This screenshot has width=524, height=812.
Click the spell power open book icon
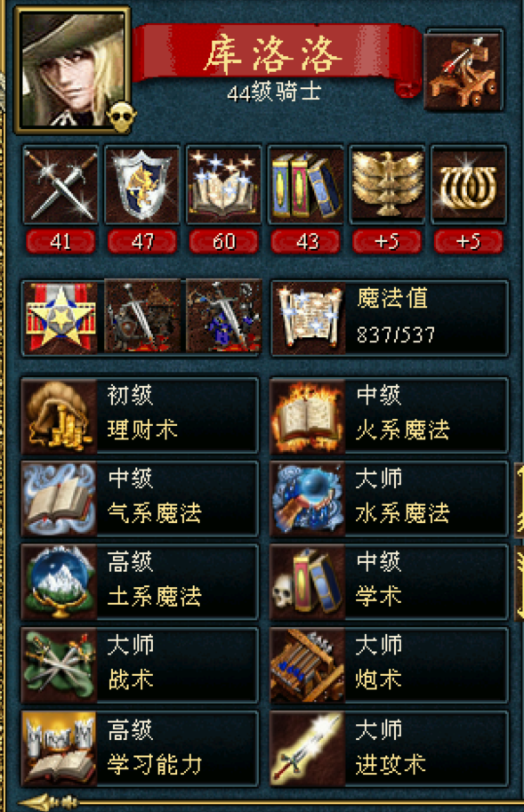[x=223, y=185]
